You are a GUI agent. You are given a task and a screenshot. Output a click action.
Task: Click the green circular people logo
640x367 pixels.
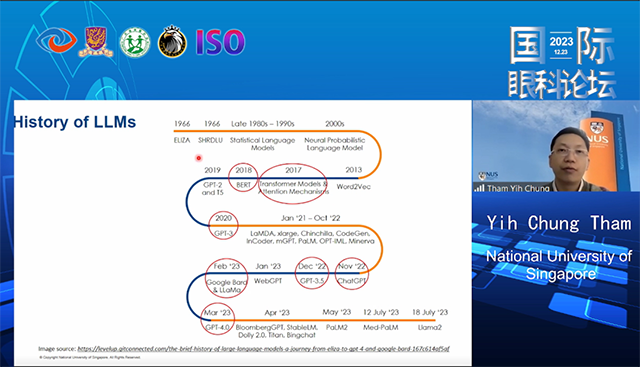[x=135, y=42]
